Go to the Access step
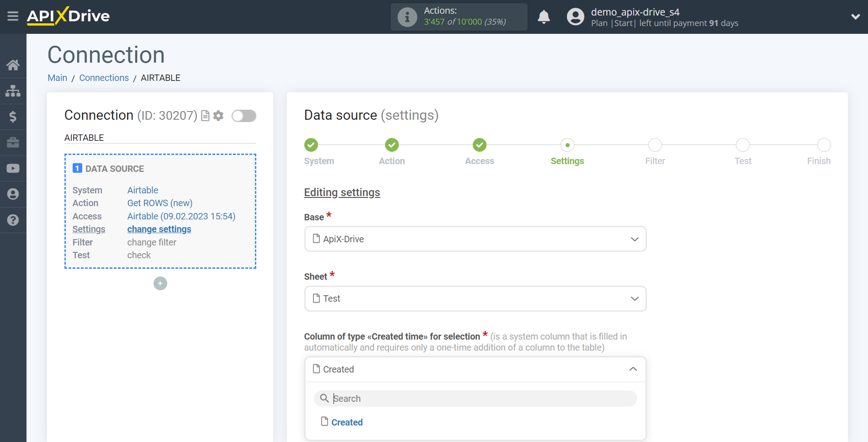The height and width of the screenshot is (442, 868). click(480, 145)
